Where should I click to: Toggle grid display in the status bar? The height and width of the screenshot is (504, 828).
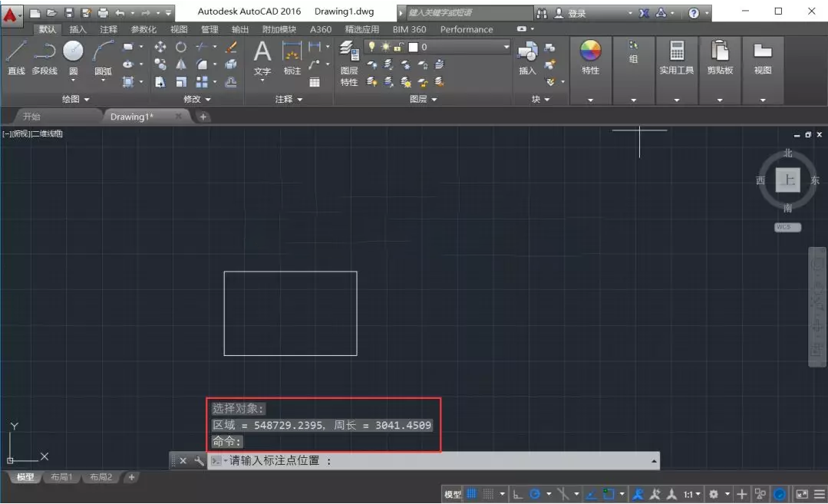[472, 494]
